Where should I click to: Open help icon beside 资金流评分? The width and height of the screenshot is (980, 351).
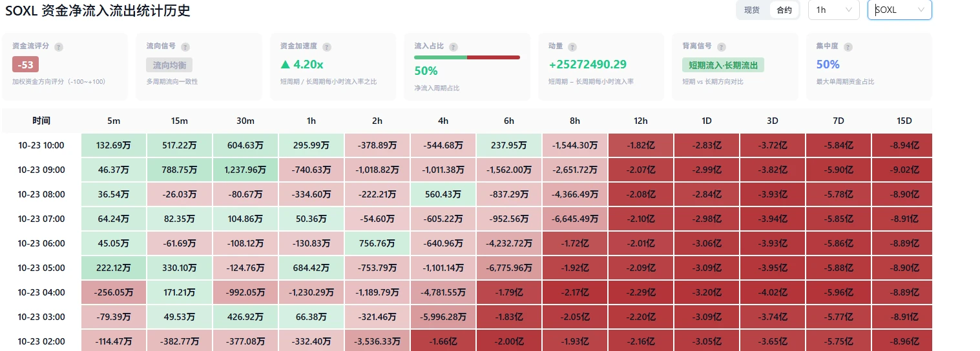[x=59, y=47]
